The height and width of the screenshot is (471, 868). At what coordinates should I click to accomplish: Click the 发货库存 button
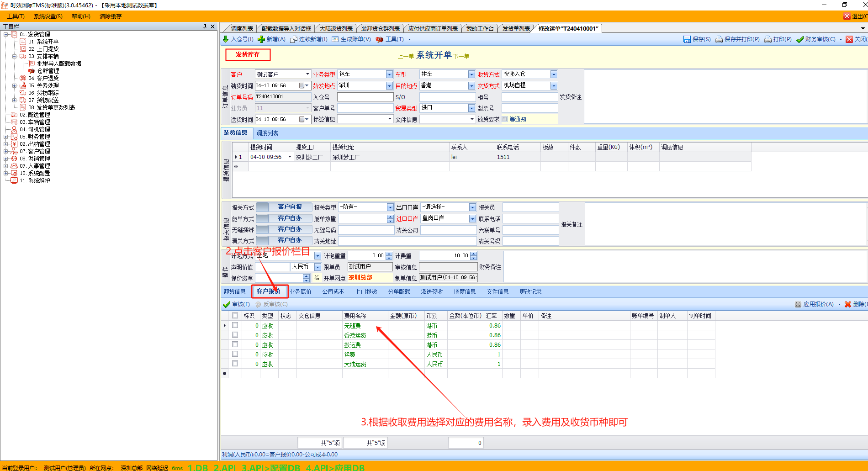248,55
